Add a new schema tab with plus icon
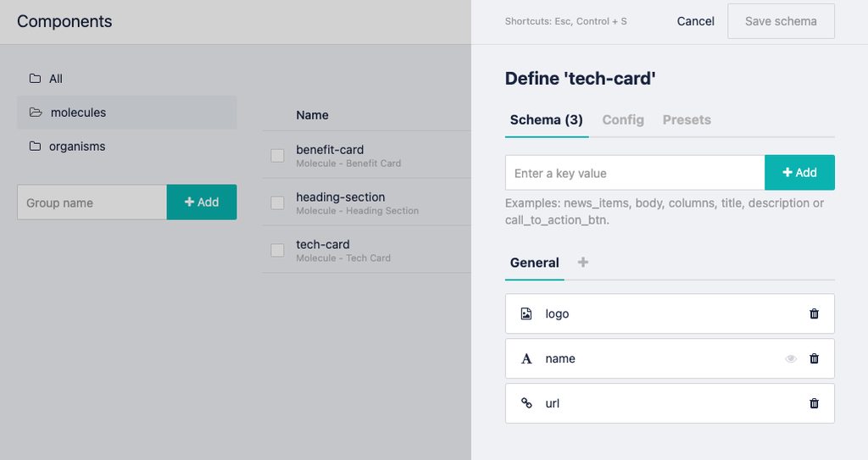 click(582, 263)
